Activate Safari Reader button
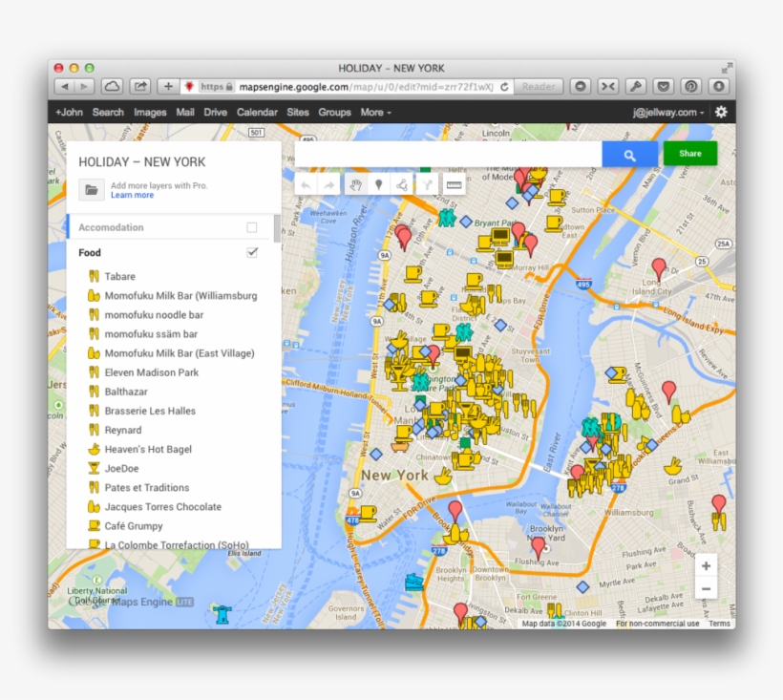 (538, 86)
